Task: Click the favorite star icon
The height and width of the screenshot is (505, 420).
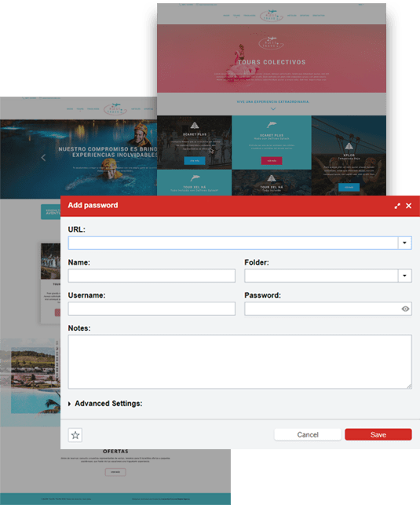Action: click(75, 435)
